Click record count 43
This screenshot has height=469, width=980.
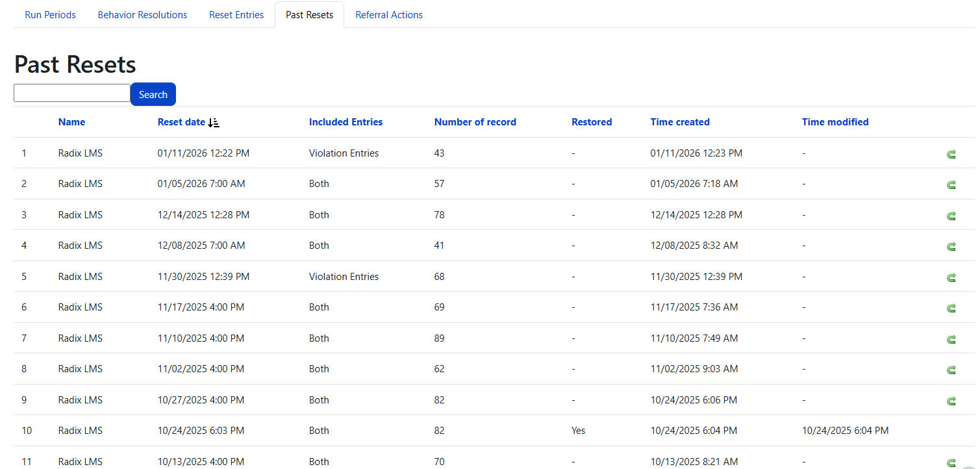440,153
